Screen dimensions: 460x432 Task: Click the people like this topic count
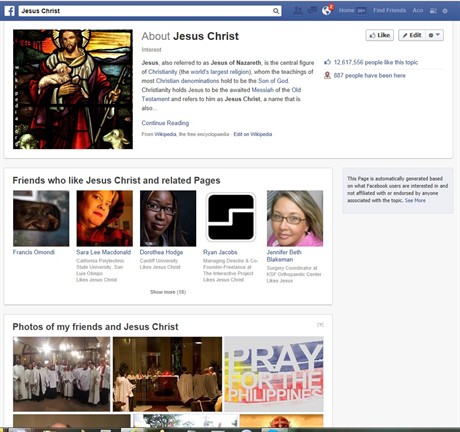[376, 62]
